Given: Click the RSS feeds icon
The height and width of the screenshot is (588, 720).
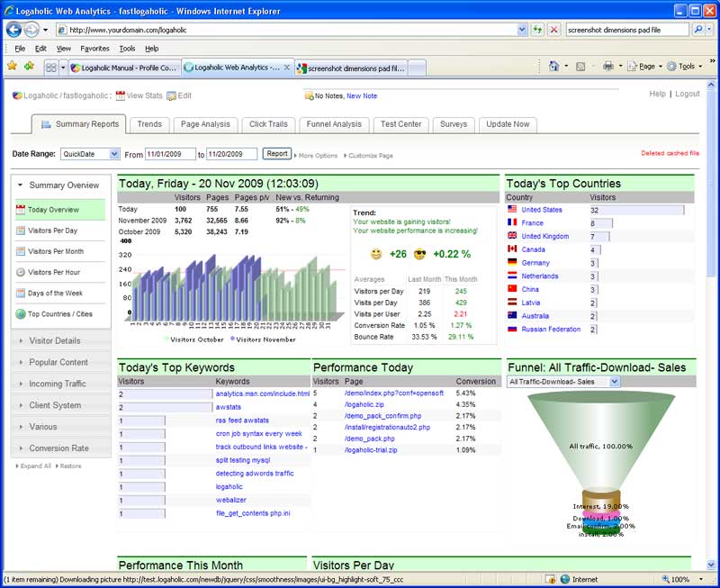Looking at the screenshot, I should tap(580, 67).
